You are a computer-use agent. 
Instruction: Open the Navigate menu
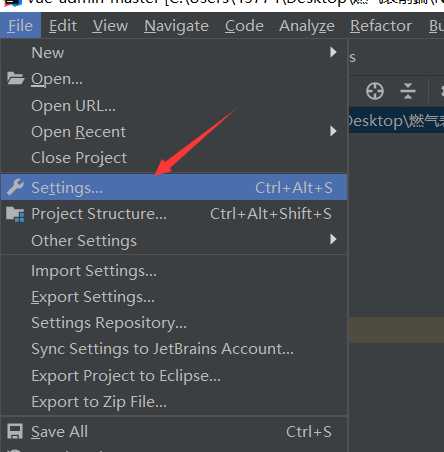click(x=176, y=26)
